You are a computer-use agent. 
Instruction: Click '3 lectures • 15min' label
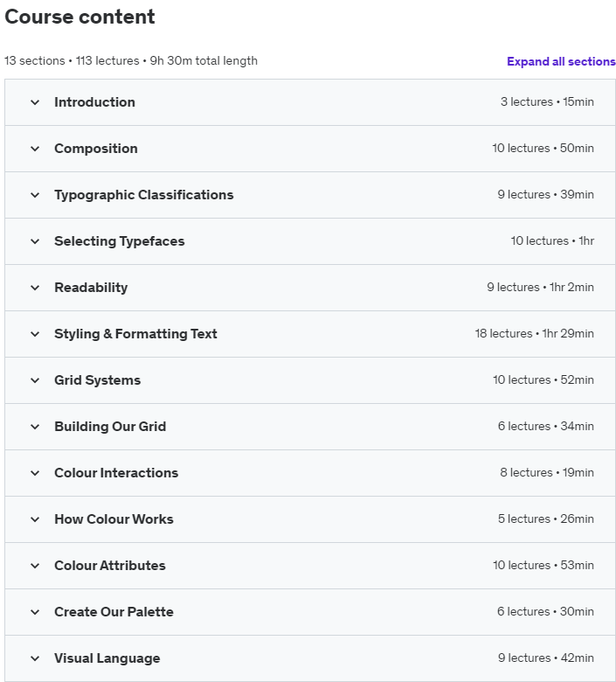547,101
